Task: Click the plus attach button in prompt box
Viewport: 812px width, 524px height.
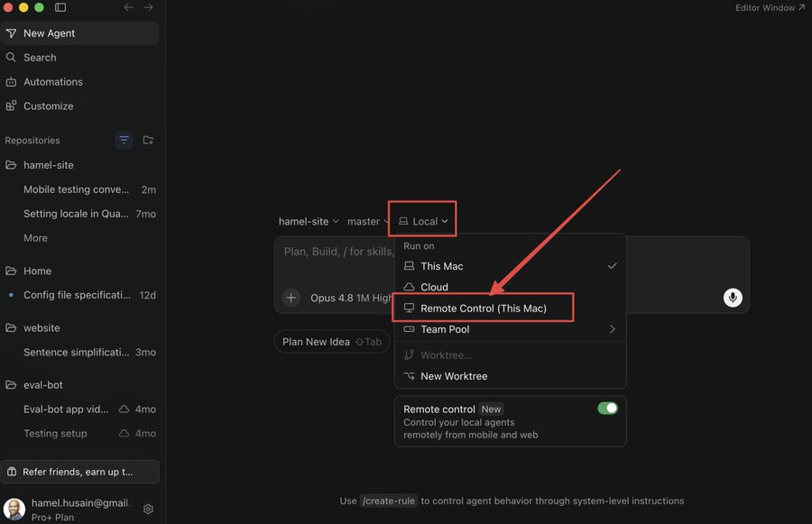Action: [x=291, y=298]
